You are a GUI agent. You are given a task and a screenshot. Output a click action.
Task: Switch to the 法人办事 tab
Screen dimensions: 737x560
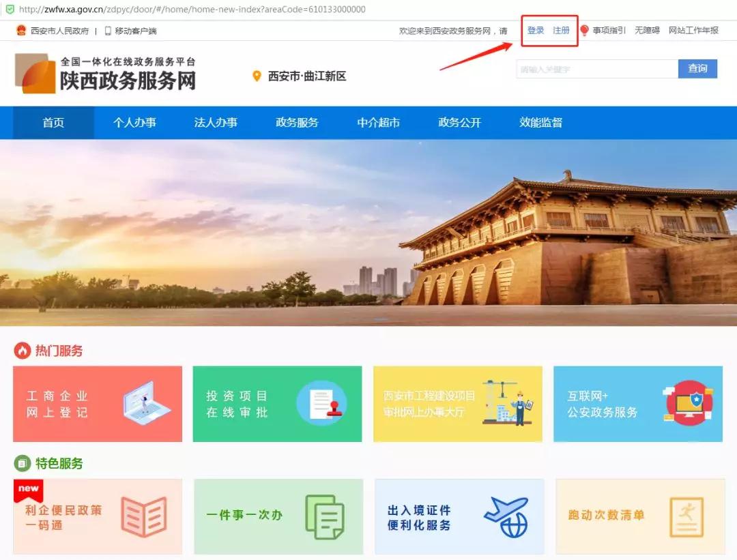click(216, 123)
